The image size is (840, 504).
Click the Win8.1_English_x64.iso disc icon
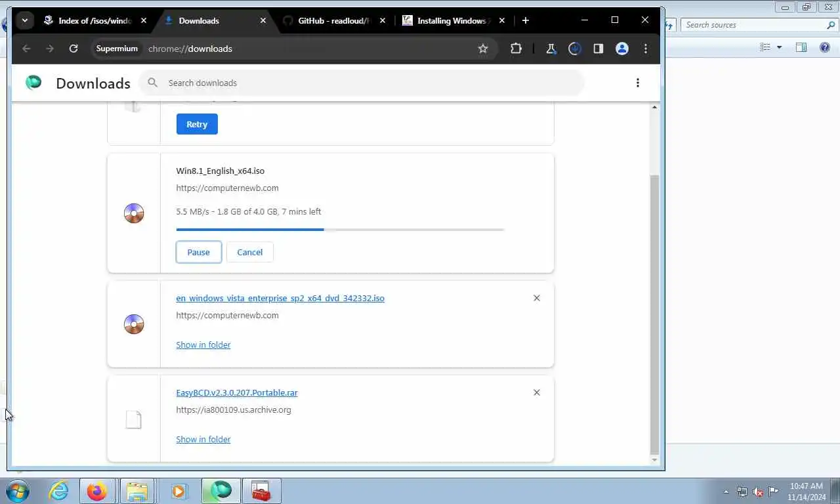[134, 213]
